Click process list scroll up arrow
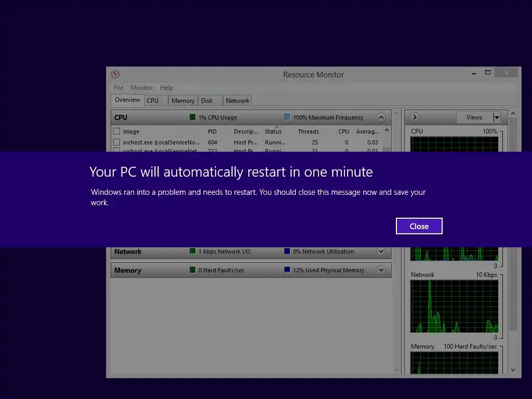The image size is (532, 399). pos(387,130)
